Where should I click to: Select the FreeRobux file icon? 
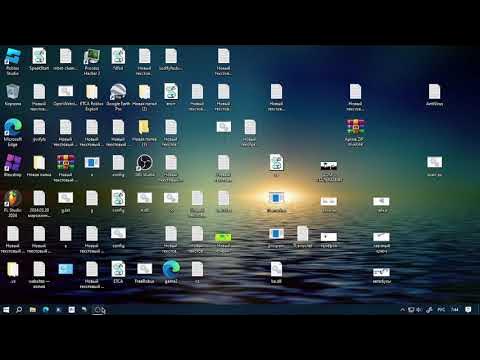pyautogui.click(x=144, y=272)
